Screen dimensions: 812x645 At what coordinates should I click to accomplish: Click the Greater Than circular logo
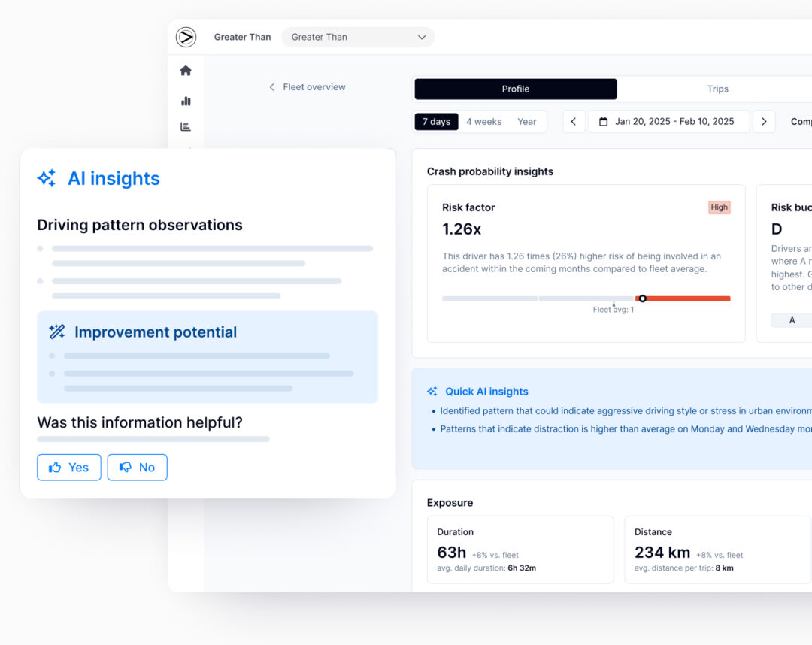[x=186, y=36]
